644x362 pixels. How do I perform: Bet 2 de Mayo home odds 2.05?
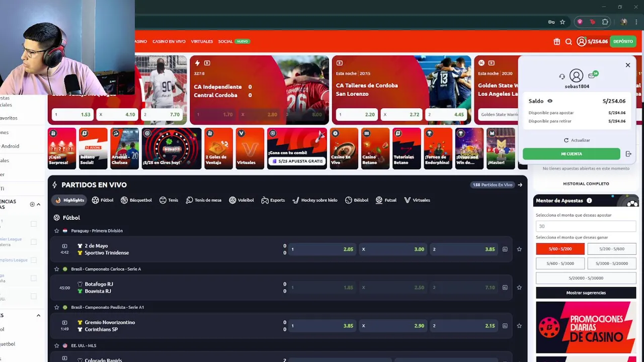pyautogui.click(x=323, y=249)
